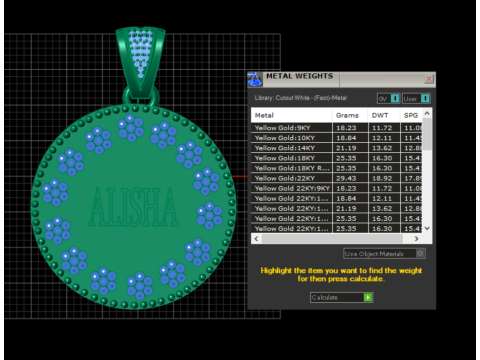The height and width of the screenshot is (360, 480).
Task: Click 12.11 DWT in Yellow Gold:10KY row
Action: tap(382, 138)
